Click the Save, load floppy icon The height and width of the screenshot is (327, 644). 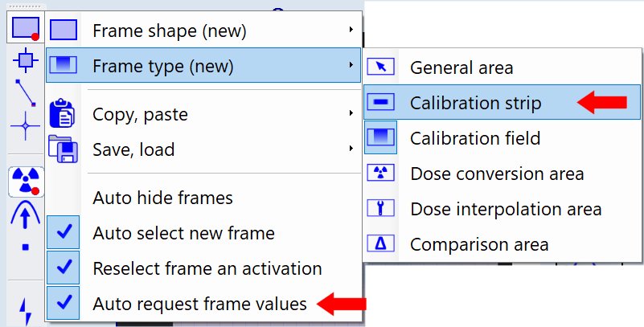click(x=63, y=149)
